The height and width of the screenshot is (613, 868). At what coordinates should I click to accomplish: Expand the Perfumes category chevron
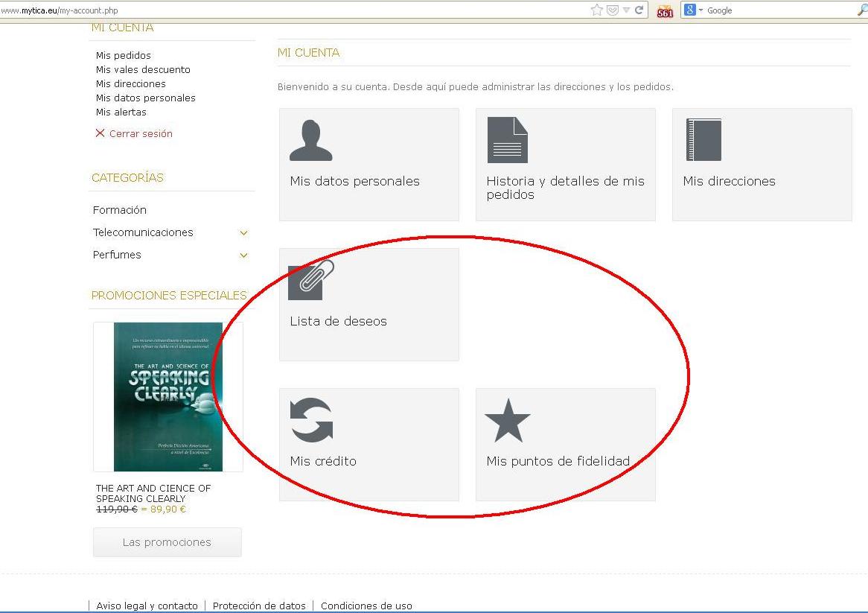[243, 255]
